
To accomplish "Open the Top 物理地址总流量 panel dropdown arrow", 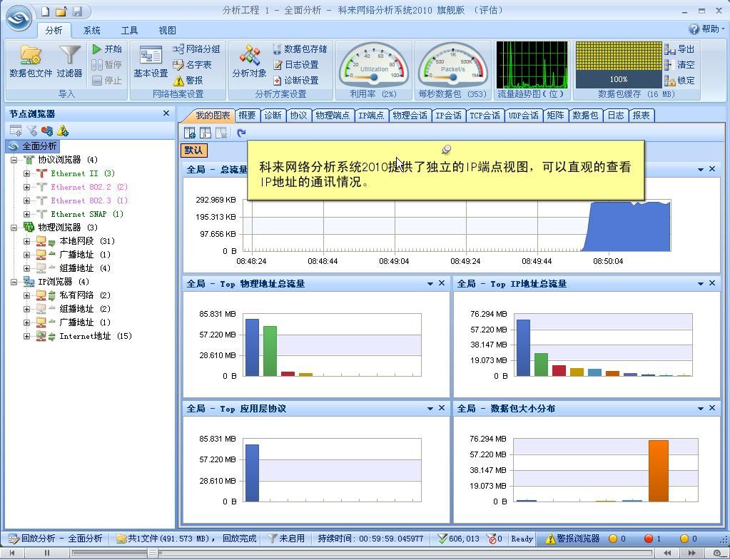I will 430,284.
